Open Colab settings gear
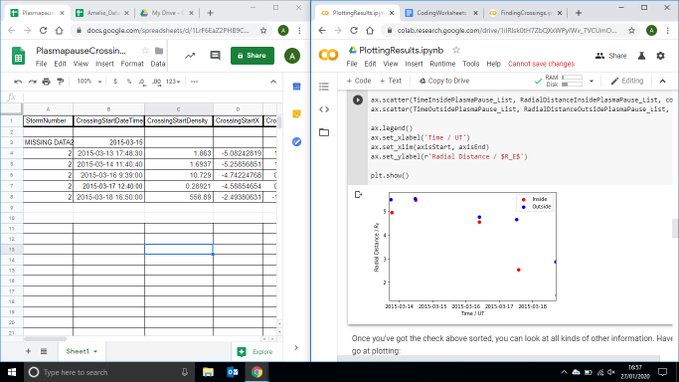The width and height of the screenshot is (679, 382). 660,55
